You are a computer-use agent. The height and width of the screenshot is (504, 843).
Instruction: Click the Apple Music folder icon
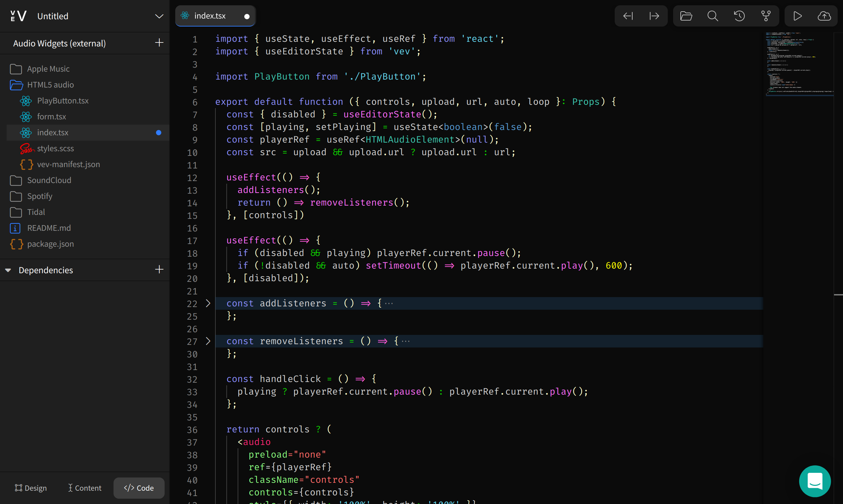16,69
